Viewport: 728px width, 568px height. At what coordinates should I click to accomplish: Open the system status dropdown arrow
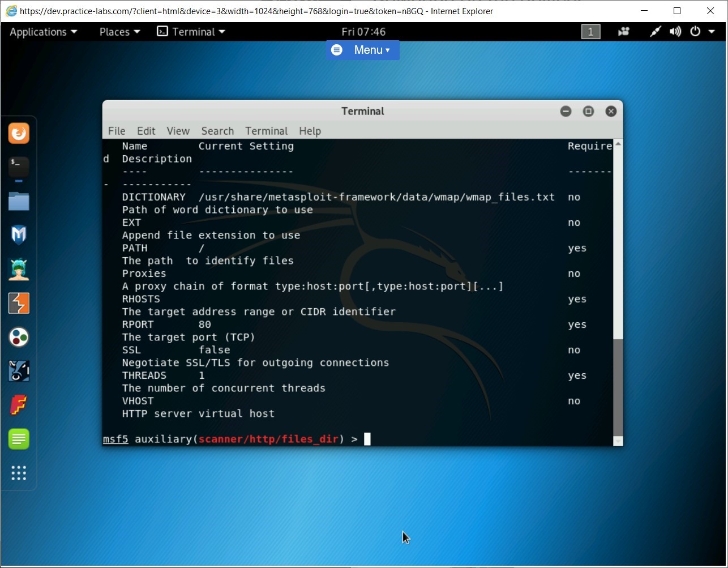coord(712,32)
